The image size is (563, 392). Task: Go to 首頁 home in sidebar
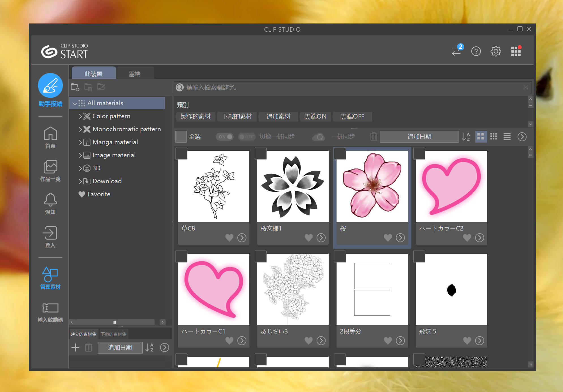50,137
